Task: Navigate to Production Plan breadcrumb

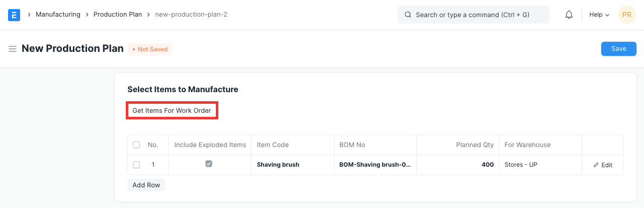Action: 118,15
